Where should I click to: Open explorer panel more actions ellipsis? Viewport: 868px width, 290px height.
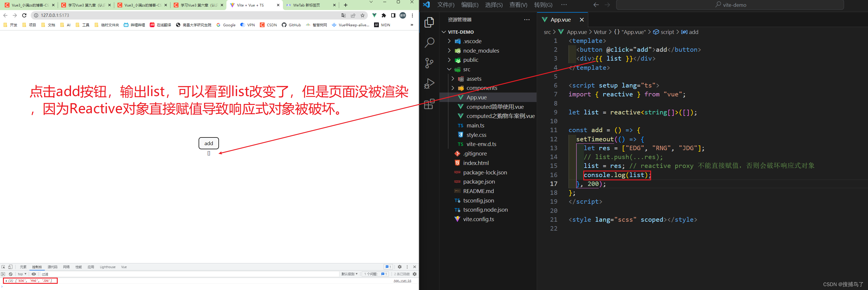point(527,20)
